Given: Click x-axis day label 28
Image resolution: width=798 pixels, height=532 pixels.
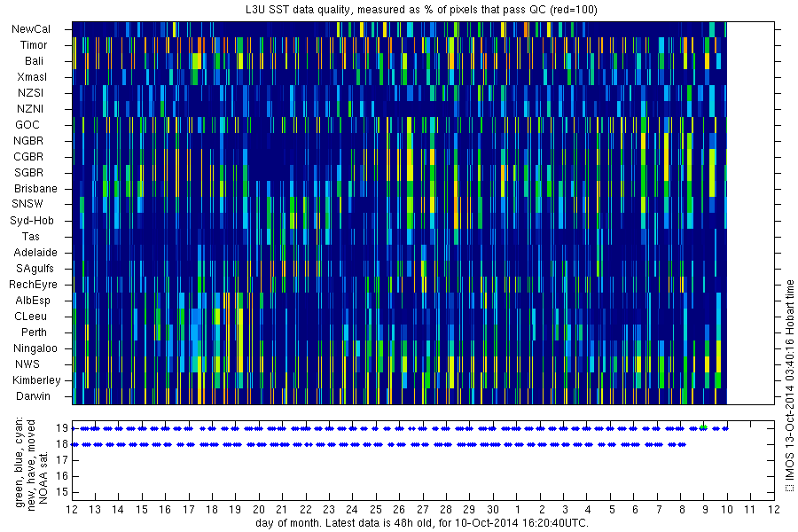Looking at the screenshot, I should [446, 510].
